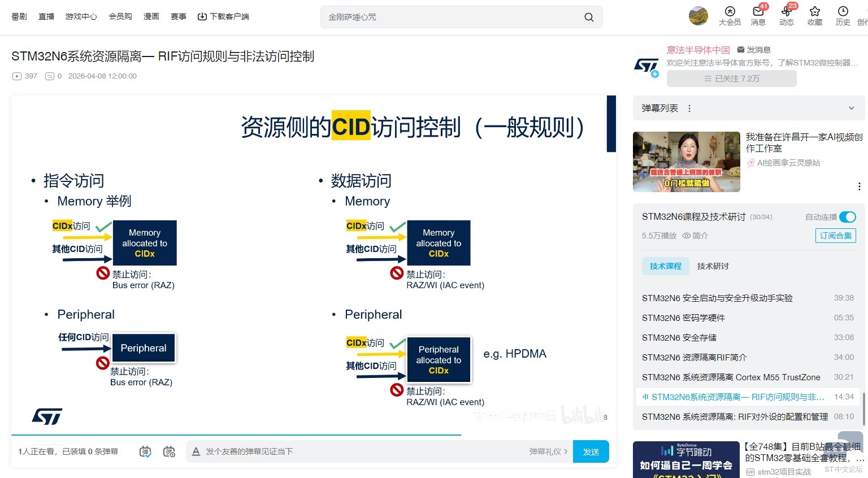This screenshot has width=868, height=478.
Task: Click the 2026-04-08 12:00:00 publish date
Action: [102, 76]
